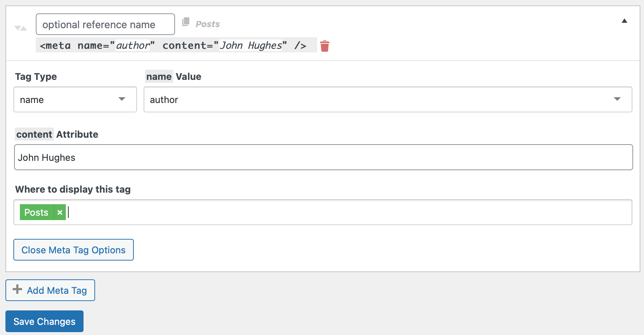Open the name Value dropdown showing author
644x335 pixels.
387,99
